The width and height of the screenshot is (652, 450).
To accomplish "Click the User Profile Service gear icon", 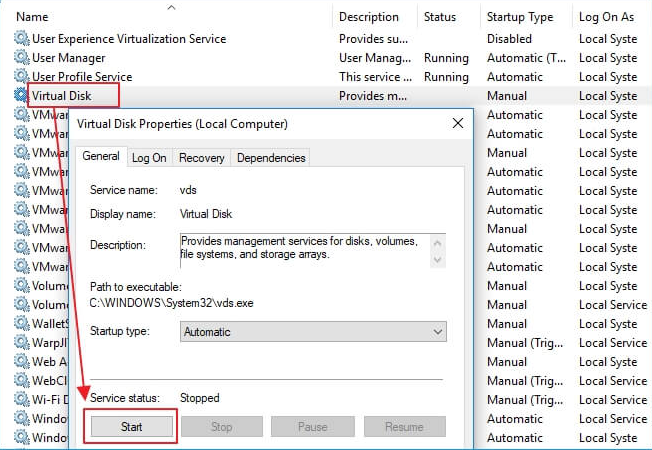I will [x=21, y=76].
